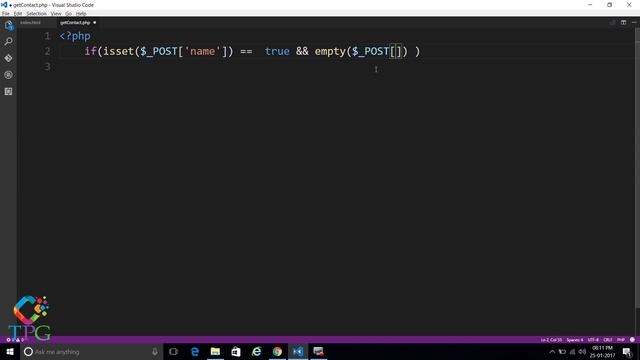
Task: Open the Extensions view in the activity bar
Action: (9, 91)
